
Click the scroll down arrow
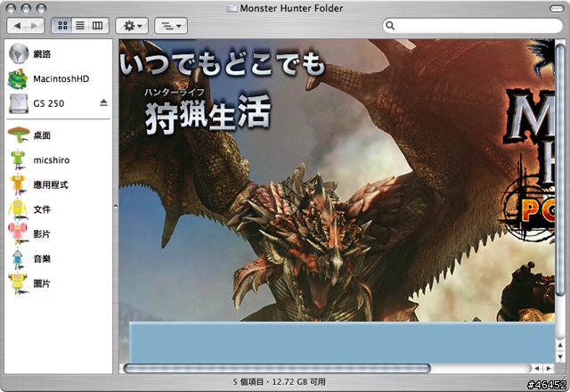click(x=560, y=356)
